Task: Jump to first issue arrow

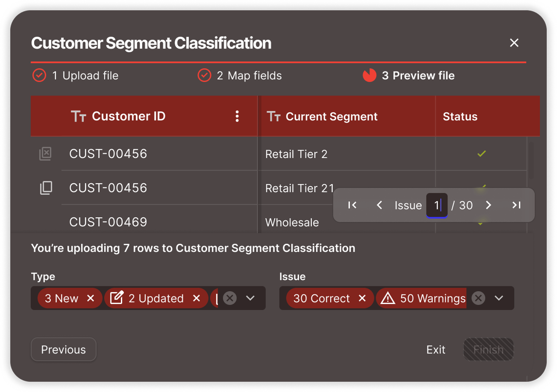Action: coord(352,205)
